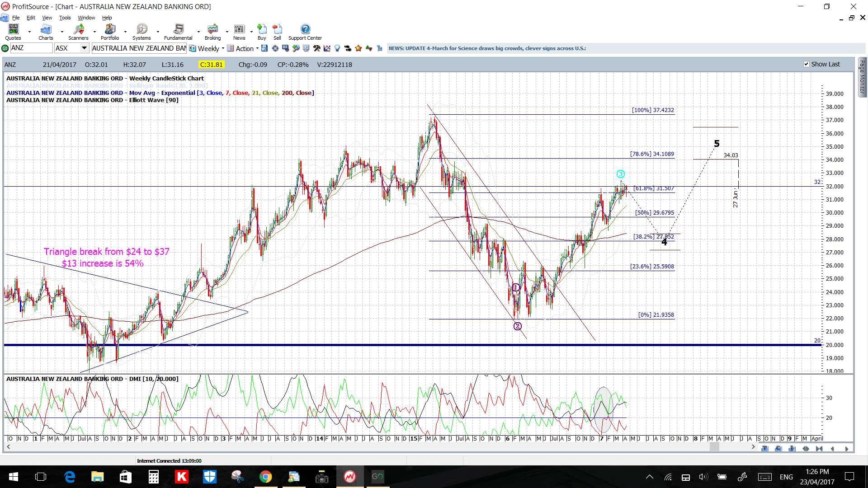Open the Help menu
The image size is (868, 488).
click(x=107, y=18)
